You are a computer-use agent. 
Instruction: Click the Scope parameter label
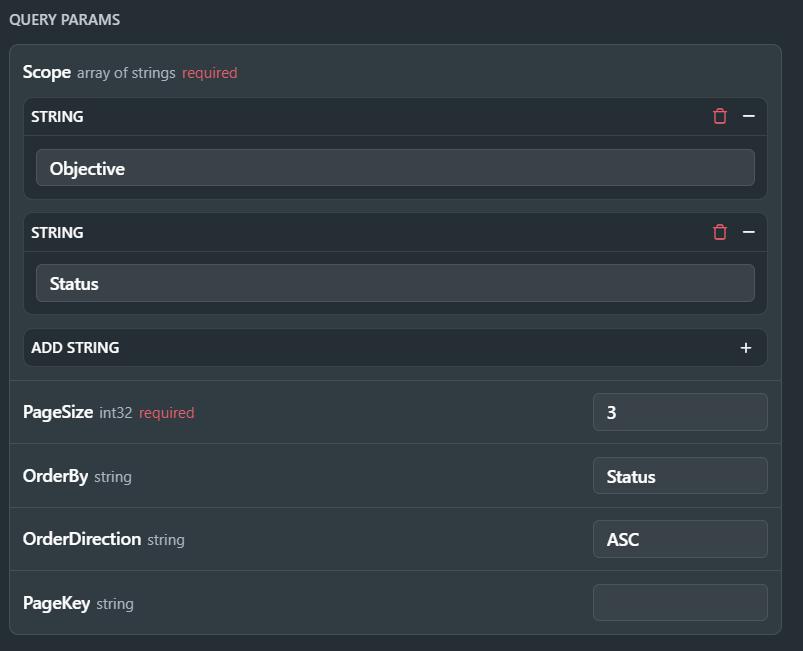tap(47, 72)
